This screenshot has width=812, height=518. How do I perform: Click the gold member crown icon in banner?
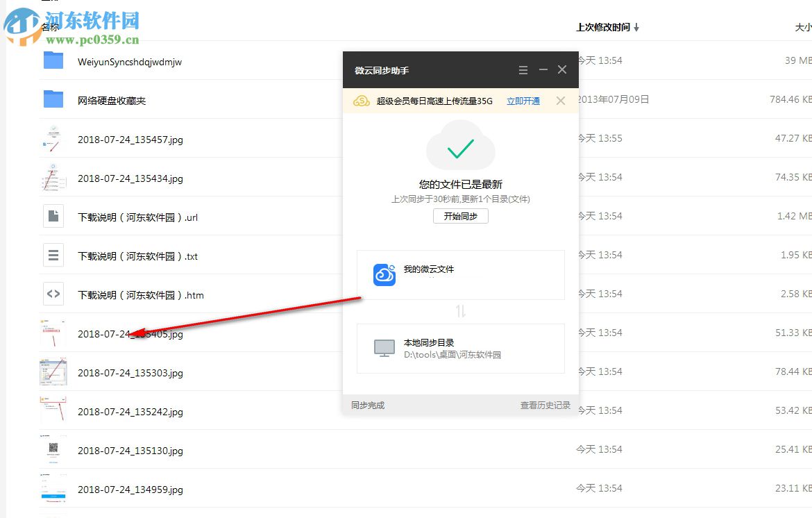tap(361, 101)
